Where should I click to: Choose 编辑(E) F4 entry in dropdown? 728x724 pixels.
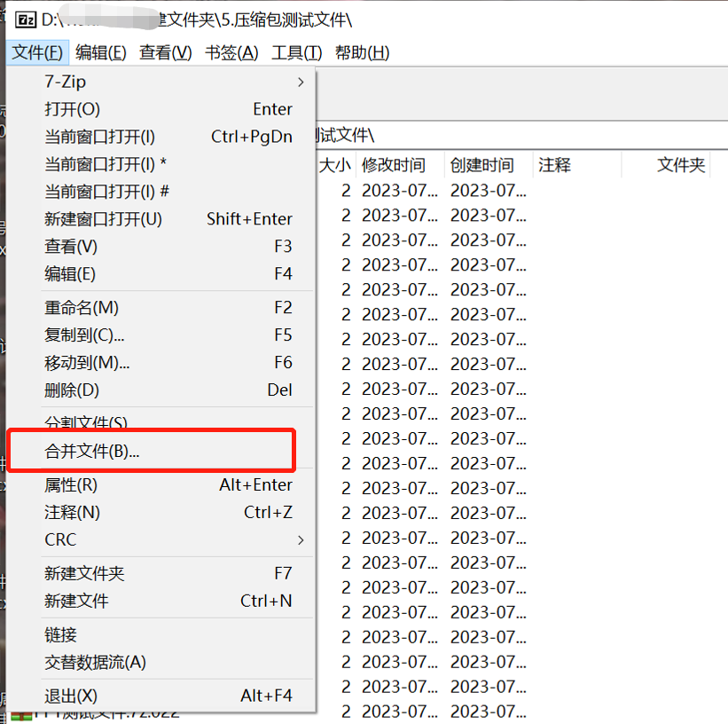pyautogui.click(x=161, y=273)
